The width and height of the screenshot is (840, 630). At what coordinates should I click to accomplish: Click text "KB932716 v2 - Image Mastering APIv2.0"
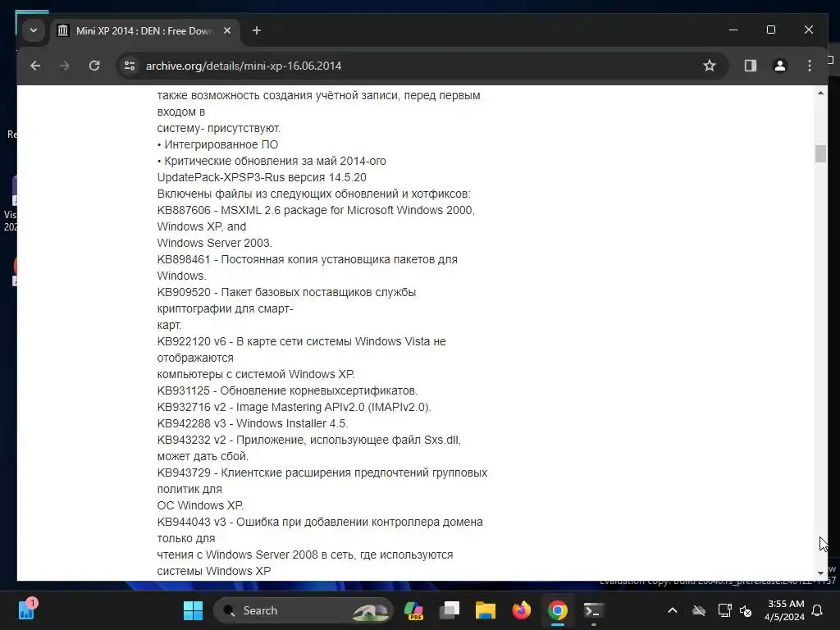pos(261,407)
